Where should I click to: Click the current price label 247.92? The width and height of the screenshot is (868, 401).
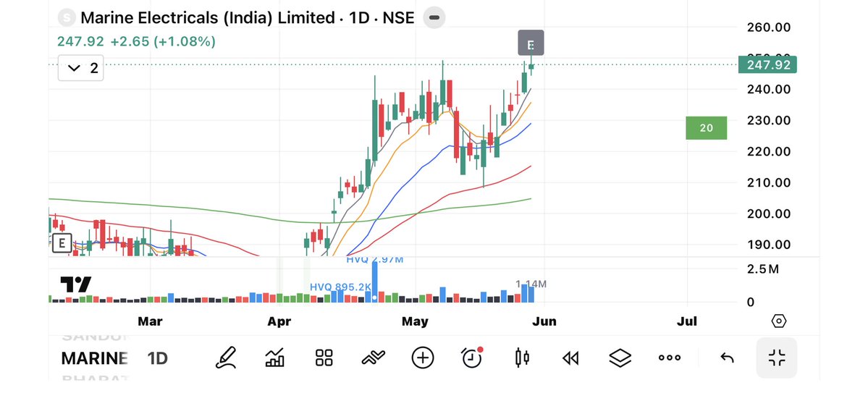(x=768, y=65)
